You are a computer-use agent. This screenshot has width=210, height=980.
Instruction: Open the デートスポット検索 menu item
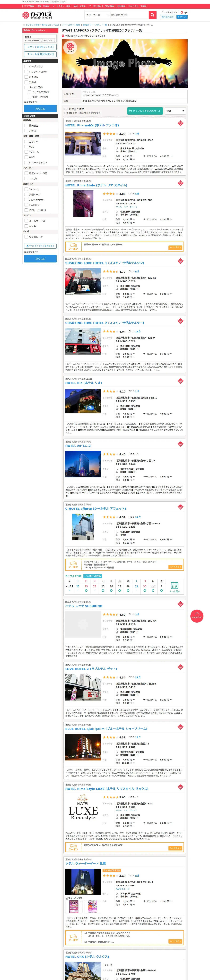pos(61,6)
